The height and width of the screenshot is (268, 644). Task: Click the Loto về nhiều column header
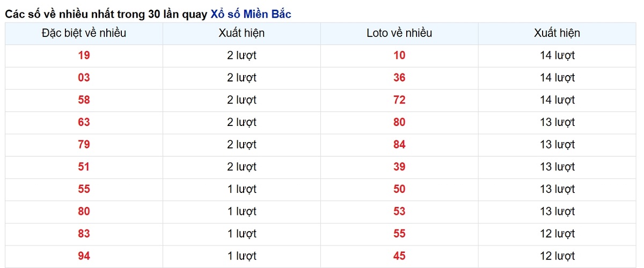coord(399,33)
